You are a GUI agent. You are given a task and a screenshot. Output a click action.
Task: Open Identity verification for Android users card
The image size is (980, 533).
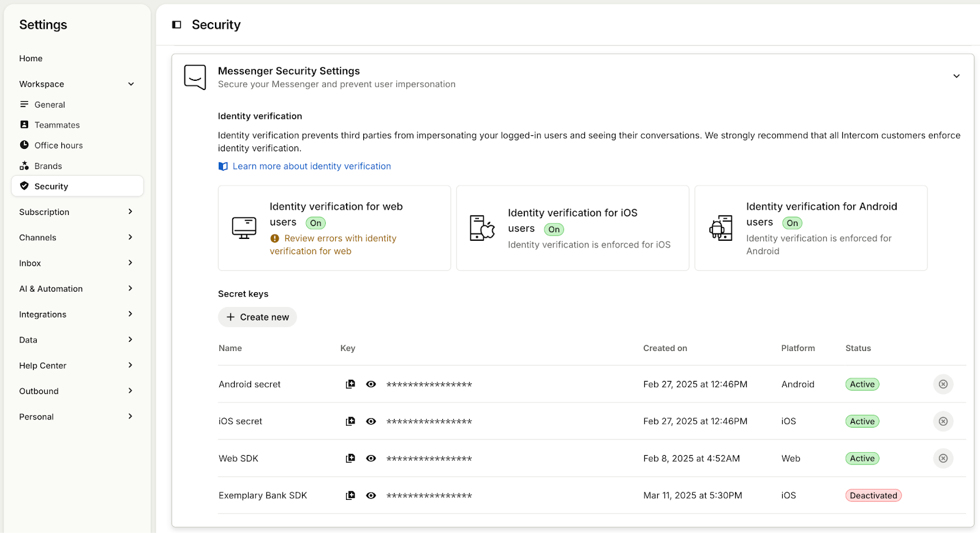[811, 228]
